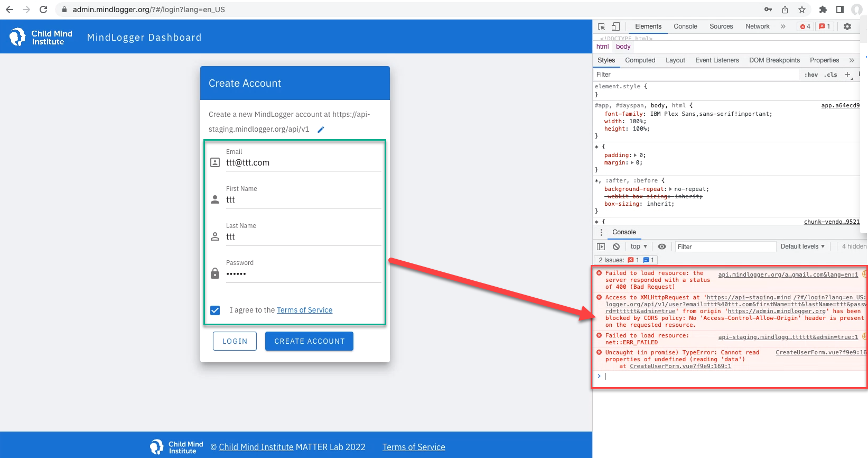Bookmark this page with star icon
This screenshot has height=458, width=868.
click(802, 10)
